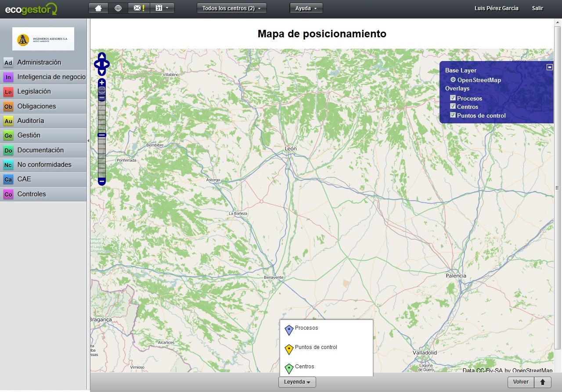
Task: Open the CAE module icon
Action: click(x=7, y=179)
